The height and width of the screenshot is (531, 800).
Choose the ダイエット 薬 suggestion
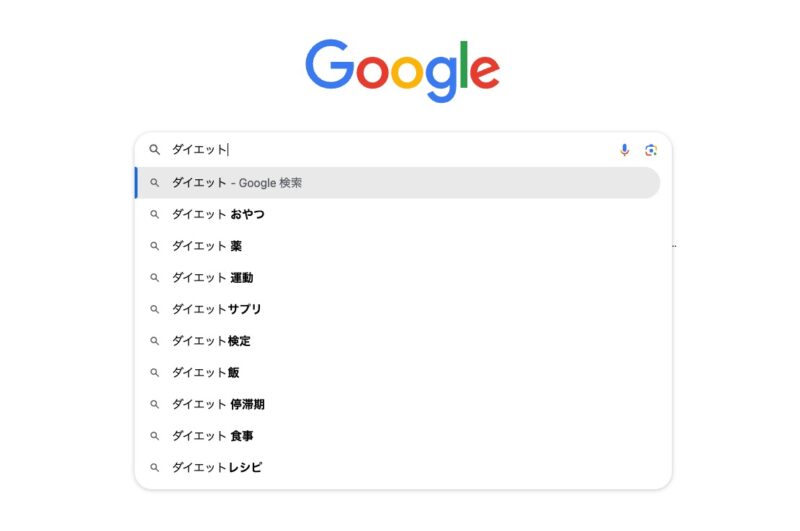coord(397,246)
